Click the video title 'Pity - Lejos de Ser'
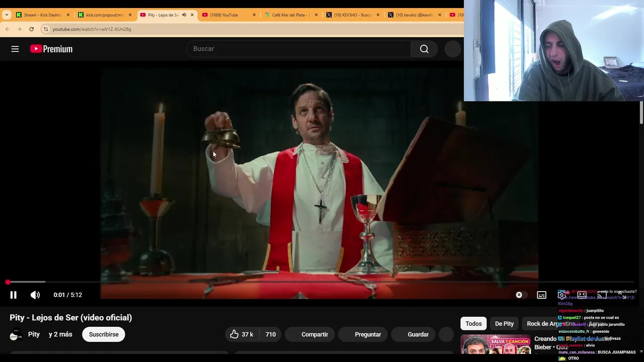The height and width of the screenshot is (362, 644). click(71, 318)
